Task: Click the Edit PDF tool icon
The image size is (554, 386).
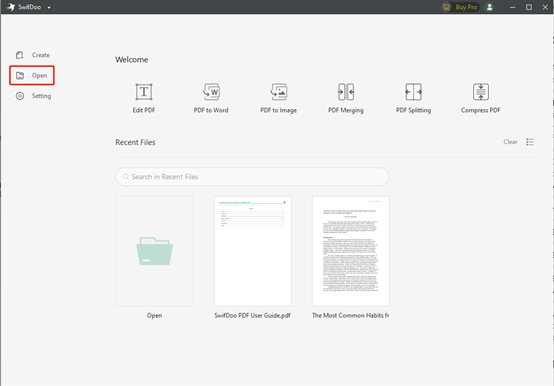Action: [144, 92]
